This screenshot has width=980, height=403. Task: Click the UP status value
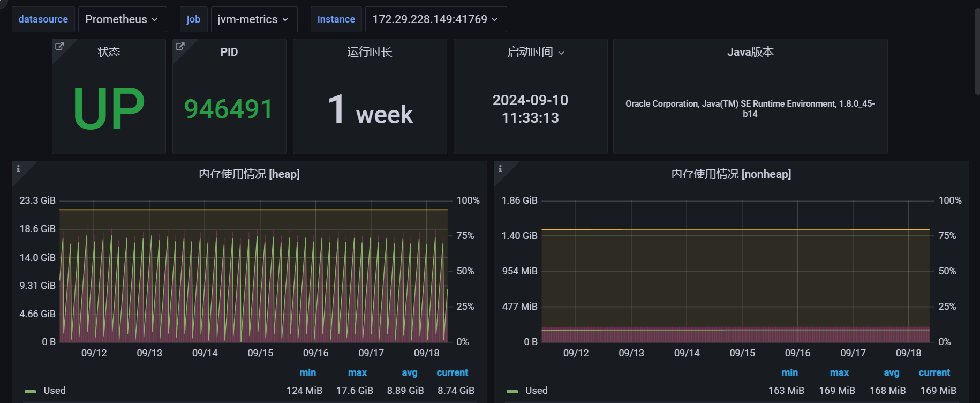point(109,109)
